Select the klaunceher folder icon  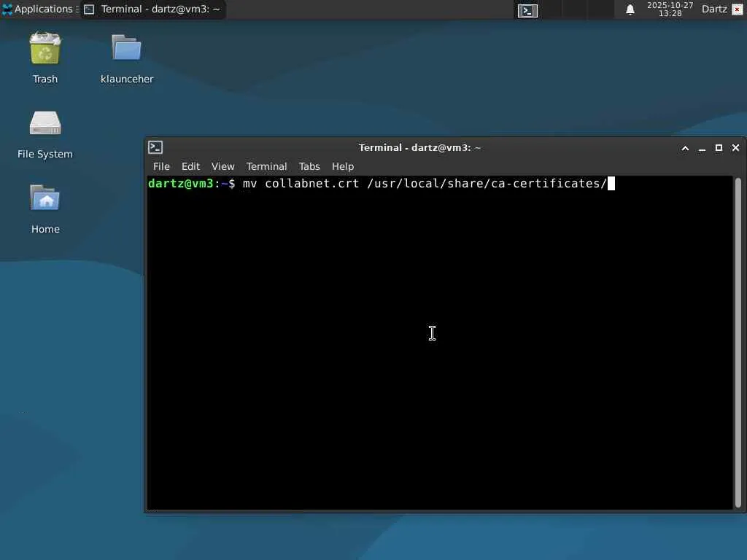point(126,47)
